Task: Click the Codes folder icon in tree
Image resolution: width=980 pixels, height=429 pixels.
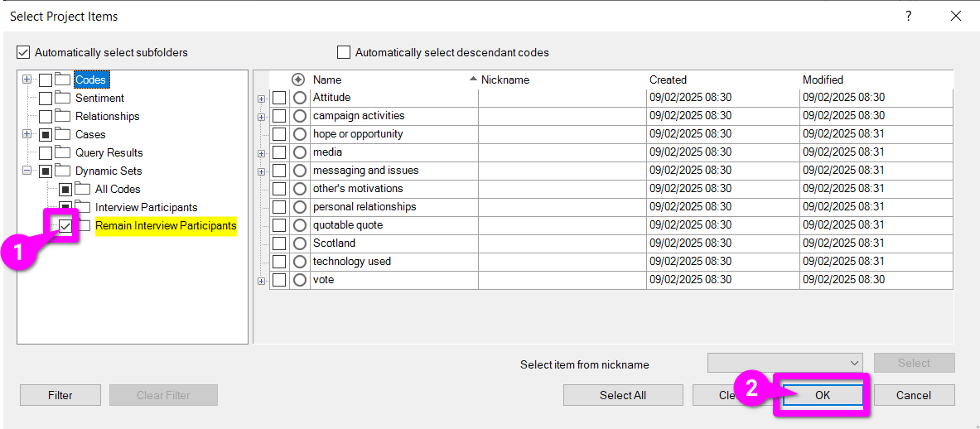Action: coord(63,80)
